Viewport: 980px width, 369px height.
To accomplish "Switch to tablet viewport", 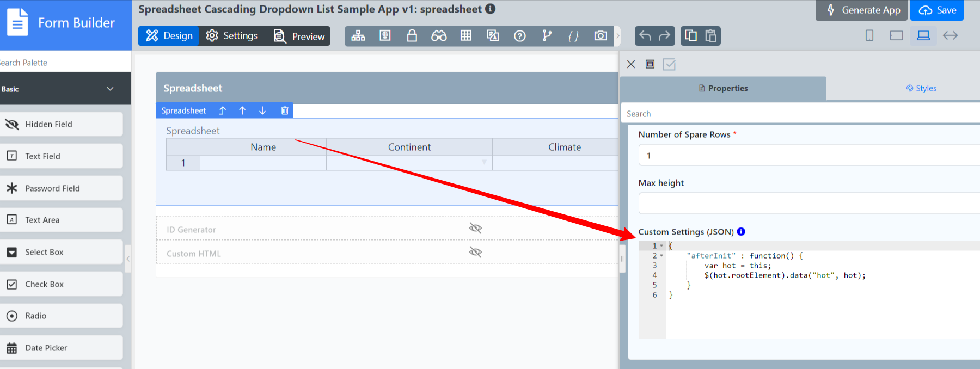I will tap(896, 35).
